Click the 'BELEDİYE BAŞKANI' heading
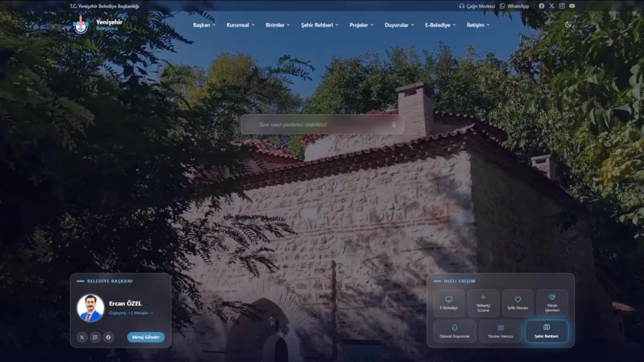 tap(110, 281)
